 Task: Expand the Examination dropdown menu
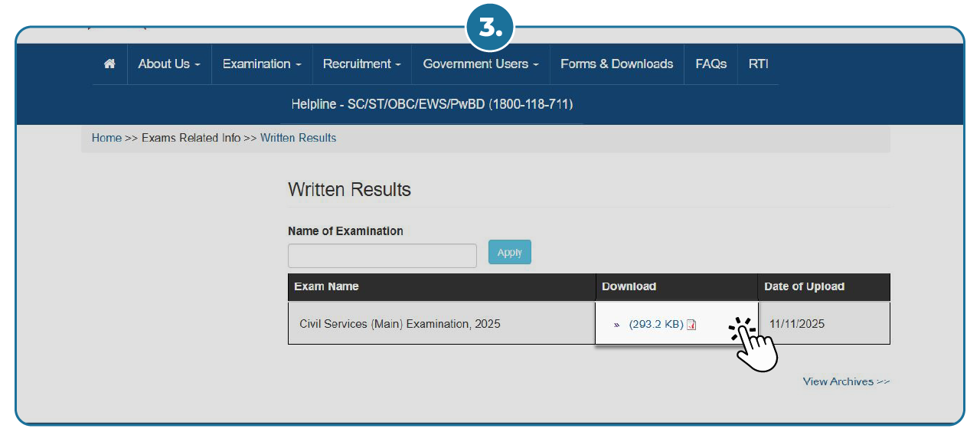[x=262, y=64]
